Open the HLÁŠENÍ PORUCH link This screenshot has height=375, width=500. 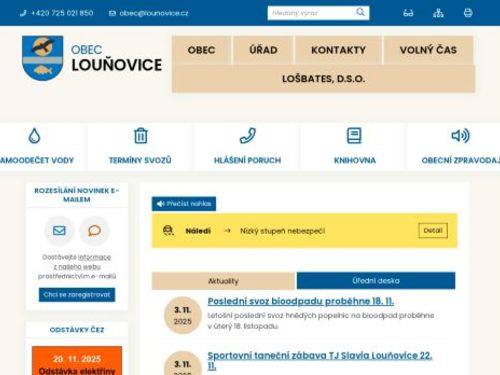point(248,160)
